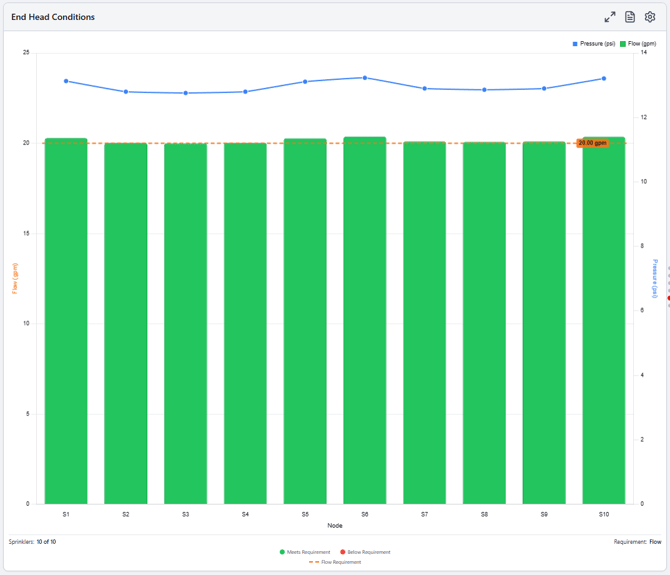Viewport: 670px width, 575px height.
Task: Click the S3 flow bar
Action: tap(185, 324)
